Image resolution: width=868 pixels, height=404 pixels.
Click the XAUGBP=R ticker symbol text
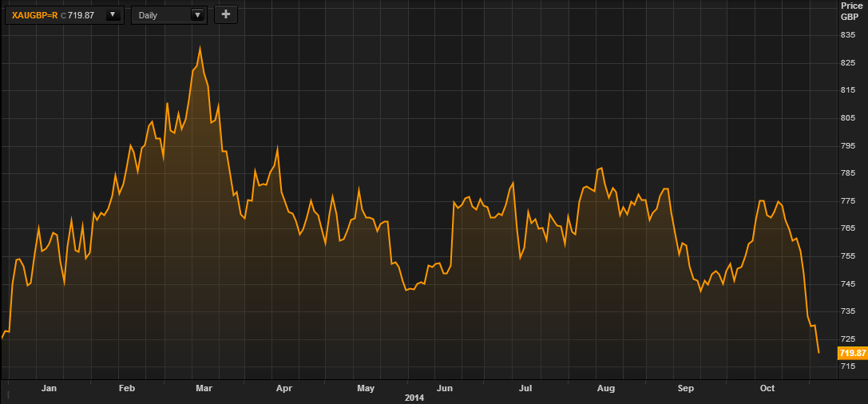pos(35,15)
